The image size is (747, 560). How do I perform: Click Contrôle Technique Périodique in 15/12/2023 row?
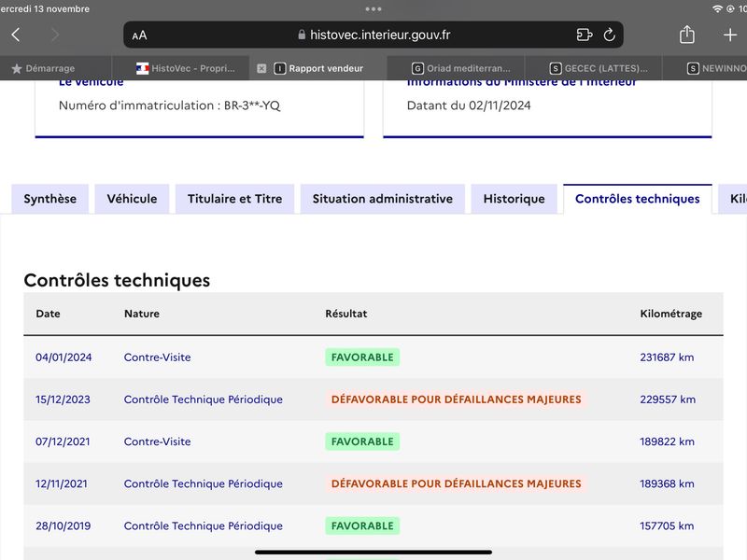click(x=204, y=399)
